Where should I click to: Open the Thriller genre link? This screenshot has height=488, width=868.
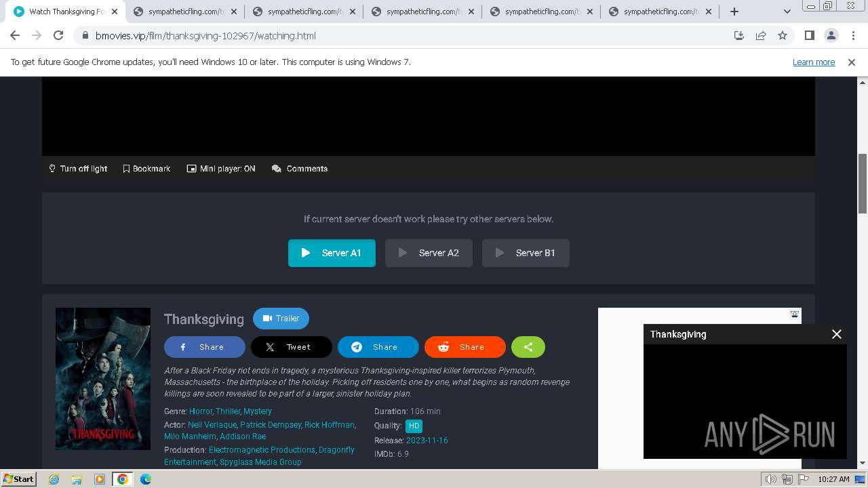[228, 411]
